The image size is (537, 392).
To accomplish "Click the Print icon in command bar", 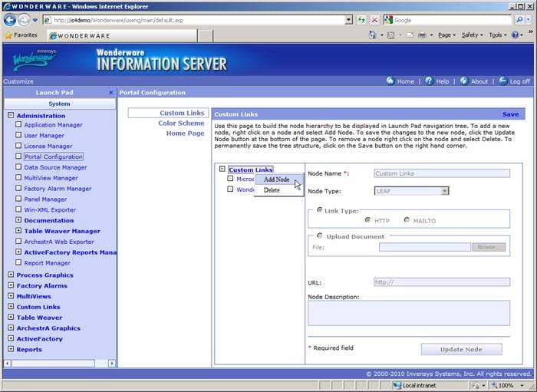I will [422, 35].
